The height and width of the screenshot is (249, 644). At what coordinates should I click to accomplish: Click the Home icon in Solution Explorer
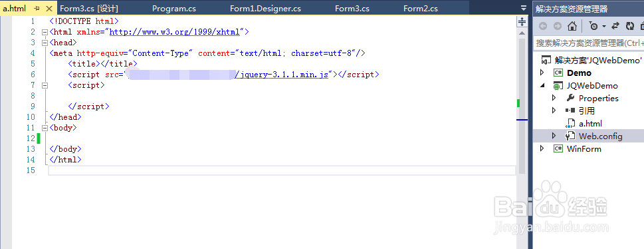coord(572,27)
